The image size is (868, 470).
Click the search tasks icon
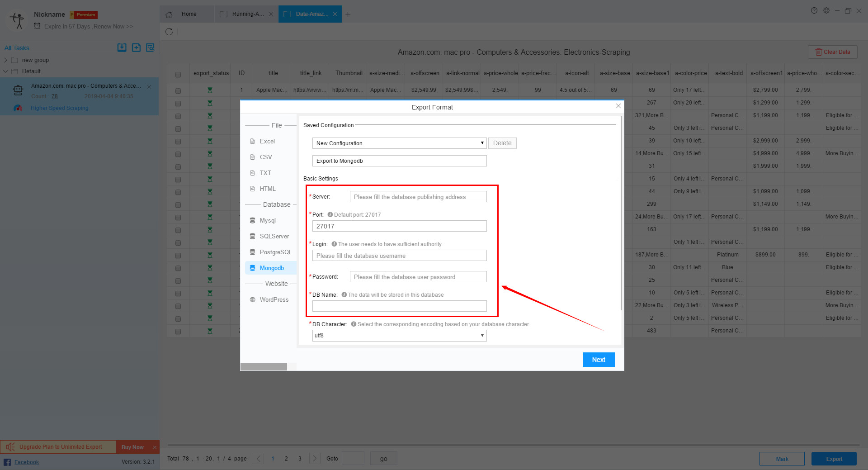click(x=151, y=47)
